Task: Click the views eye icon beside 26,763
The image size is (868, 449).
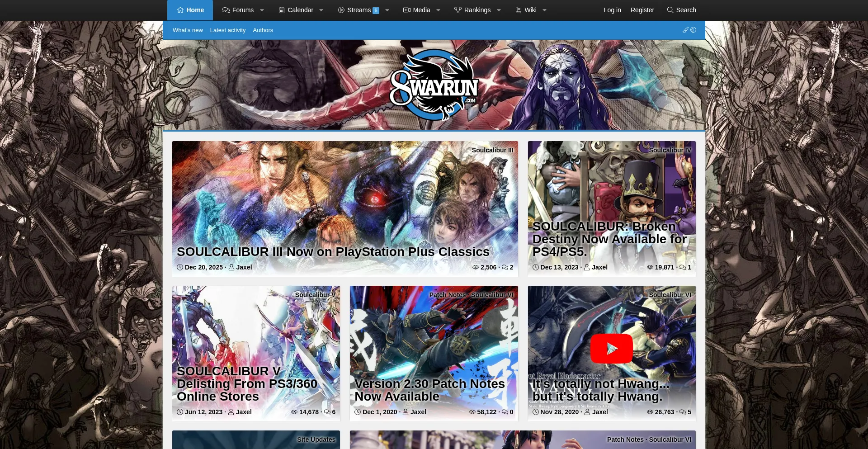Action: (x=650, y=412)
